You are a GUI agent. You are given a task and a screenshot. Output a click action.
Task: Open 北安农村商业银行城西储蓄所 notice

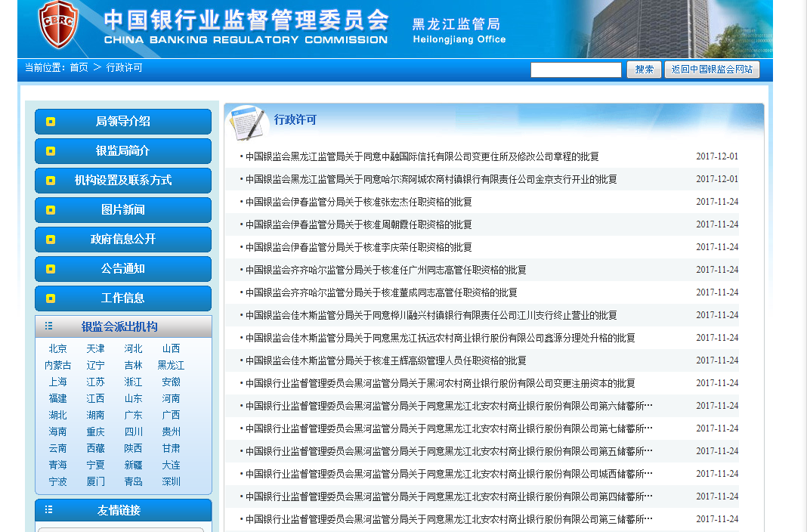pyautogui.click(x=449, y=474)
